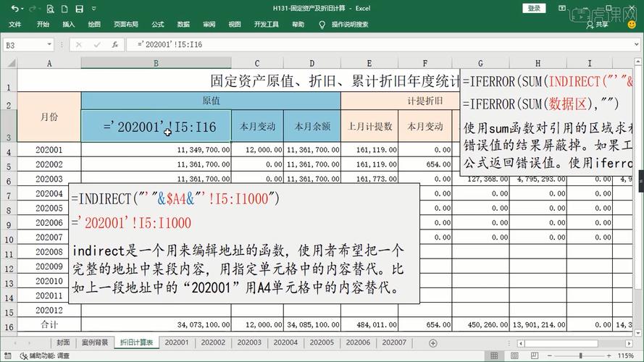The image size is (644, 362).
Task: Click the lightbulb Tell Me icon
Action: pyautogui.click(x=322, y=25)
